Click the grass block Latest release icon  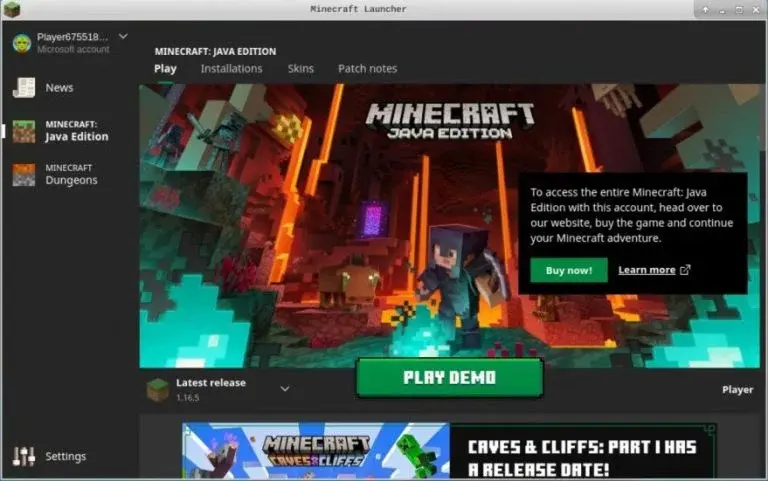(158, 389)
